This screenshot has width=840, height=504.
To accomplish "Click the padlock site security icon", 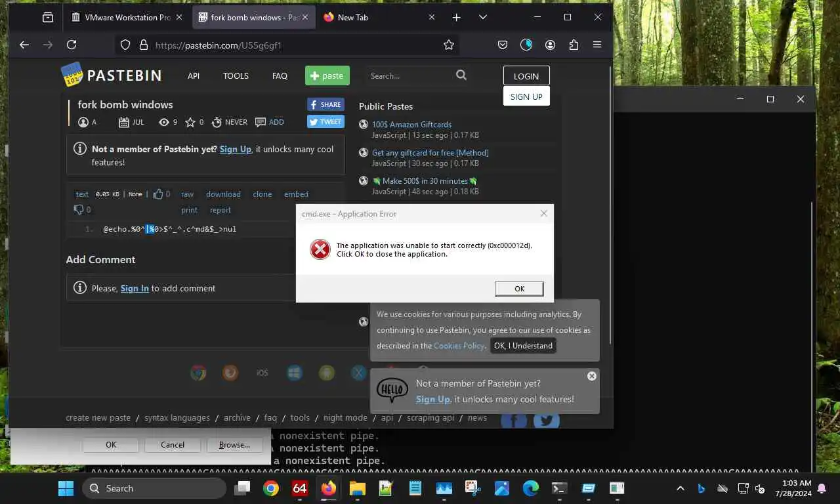I will coord(144,45).
